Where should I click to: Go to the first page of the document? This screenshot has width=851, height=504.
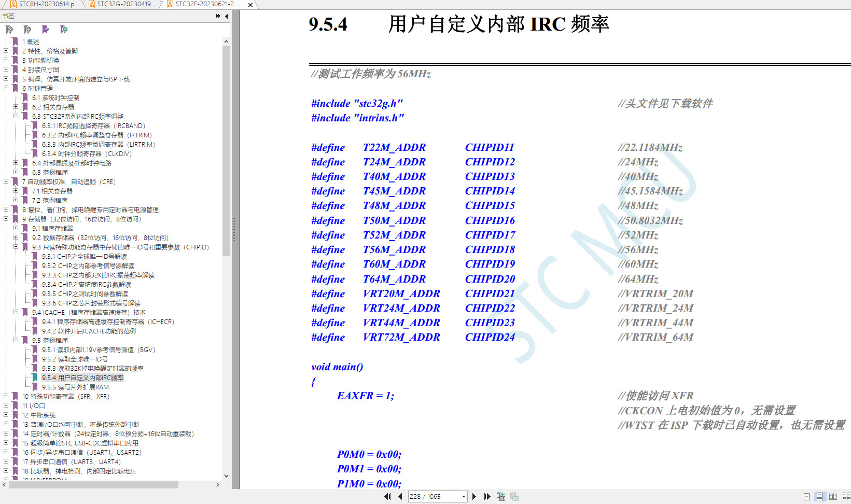point(387,496)
